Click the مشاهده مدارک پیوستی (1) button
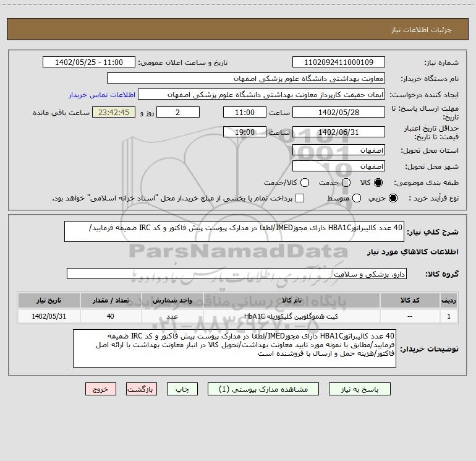Viewport: 476px width, 461px height. (263, 389)
